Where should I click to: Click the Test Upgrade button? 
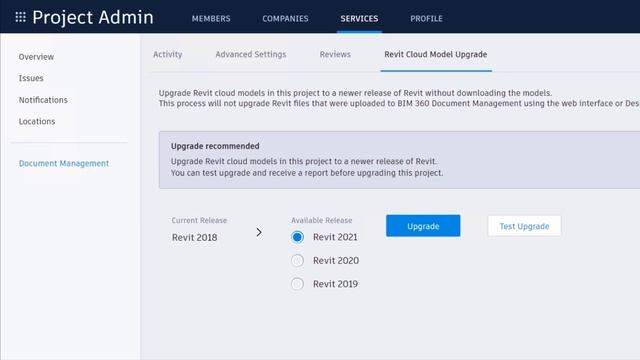pos(524,226)
